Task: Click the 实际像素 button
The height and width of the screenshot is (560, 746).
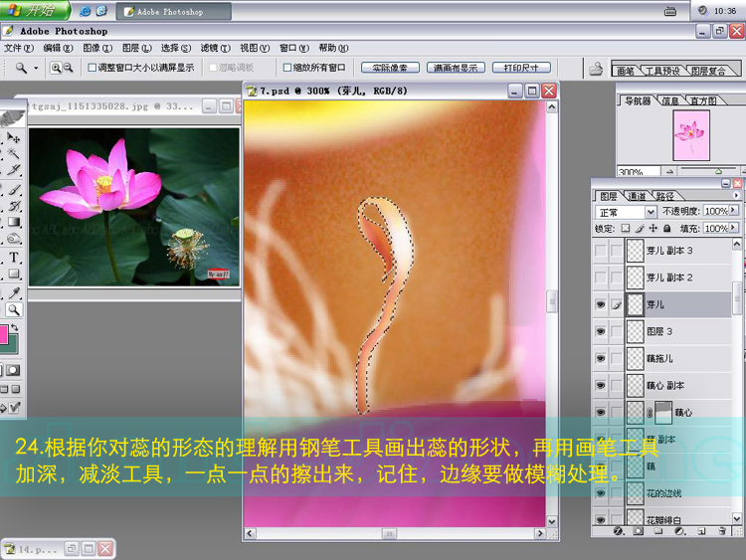Action: tap(390, 68)
